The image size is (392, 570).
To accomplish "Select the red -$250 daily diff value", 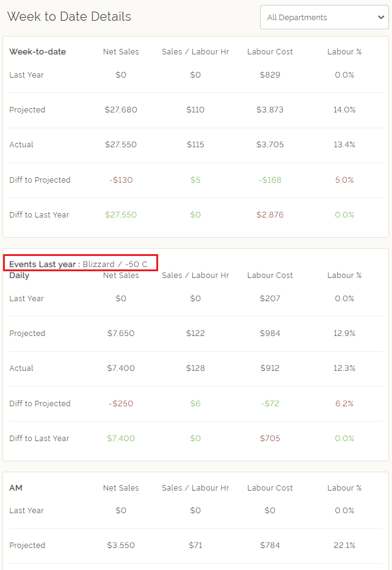I will [121, 404].
